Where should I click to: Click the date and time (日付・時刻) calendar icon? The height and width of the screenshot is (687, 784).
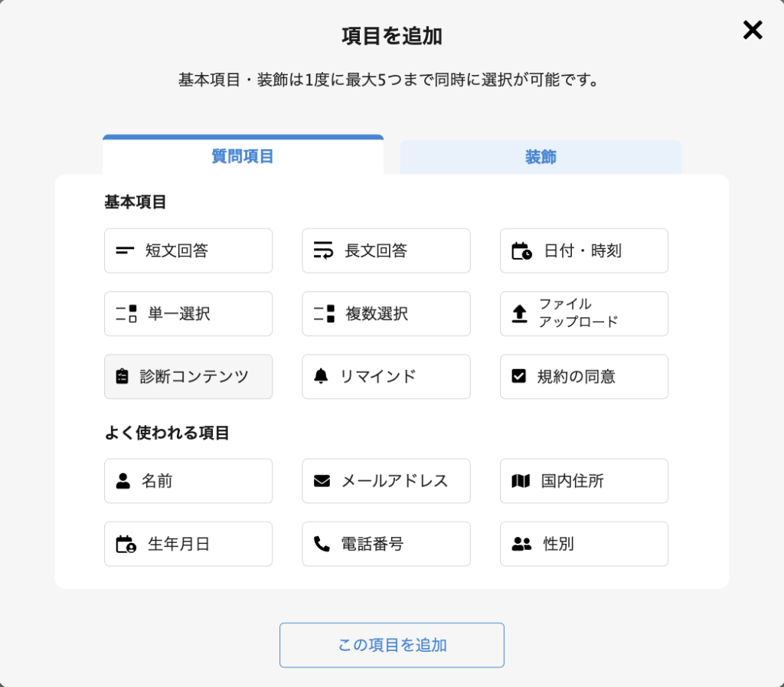click(x=521, y=250)
